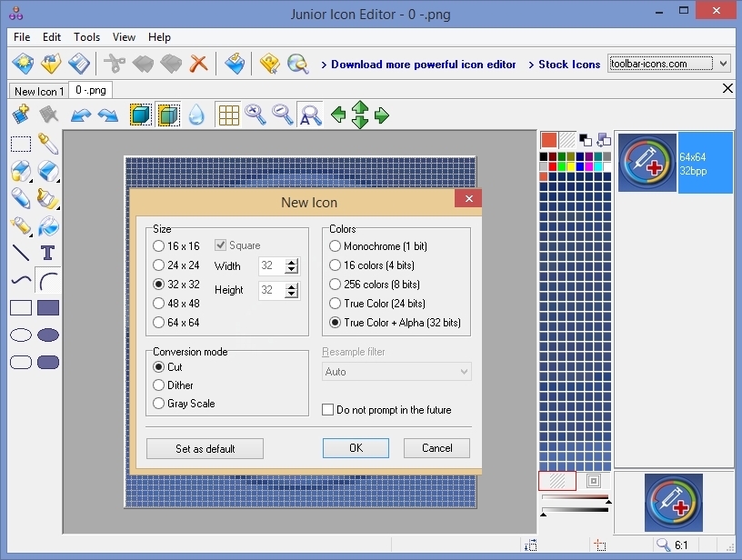Open the Tools menu
This screenshot has height=560, width=742.
[86, 37]
